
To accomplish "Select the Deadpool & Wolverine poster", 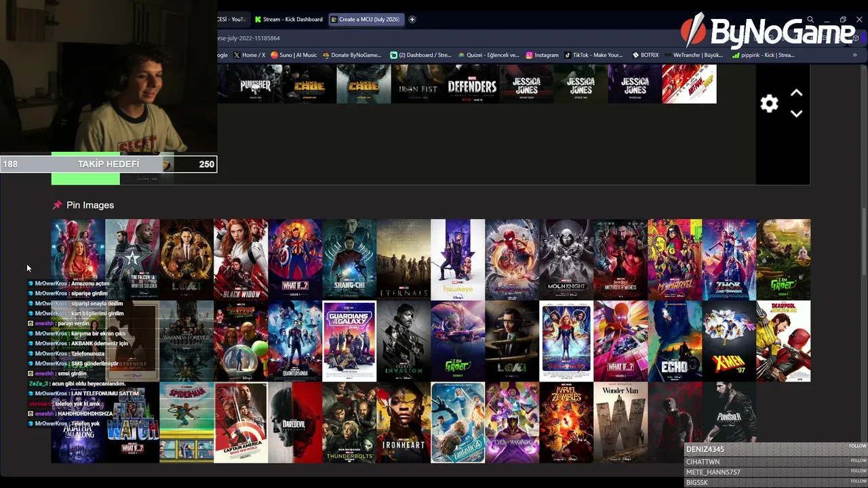I will point(783,341).
